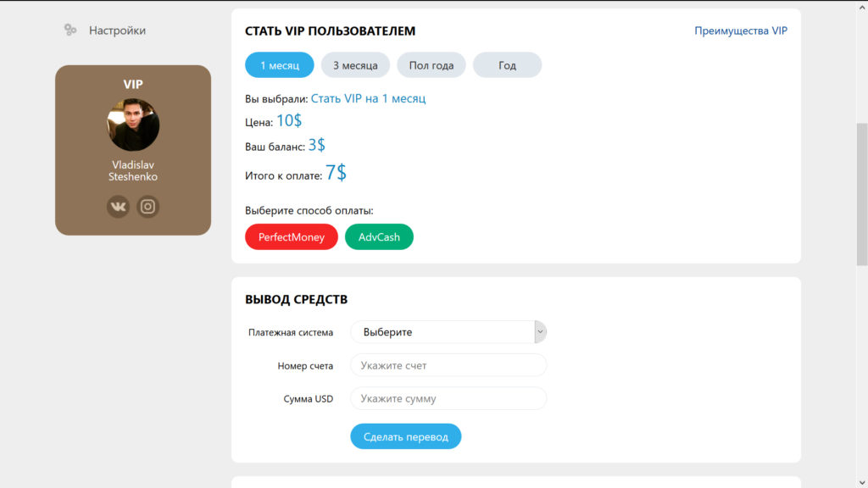The image size is (868, 488).
Task: Click the VIP label on profile card
Action: (x=133, y=84)
